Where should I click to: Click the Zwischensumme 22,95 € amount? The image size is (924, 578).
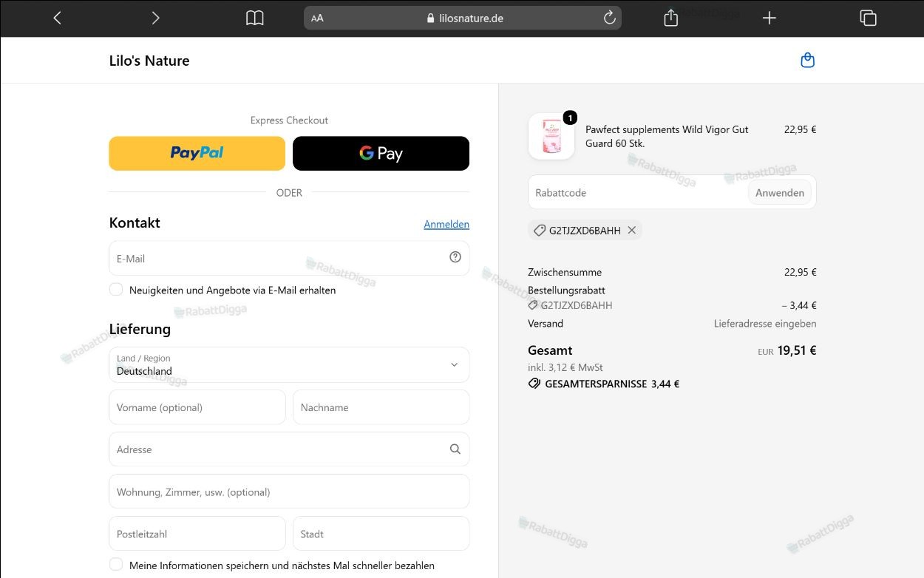click(801, 272)
